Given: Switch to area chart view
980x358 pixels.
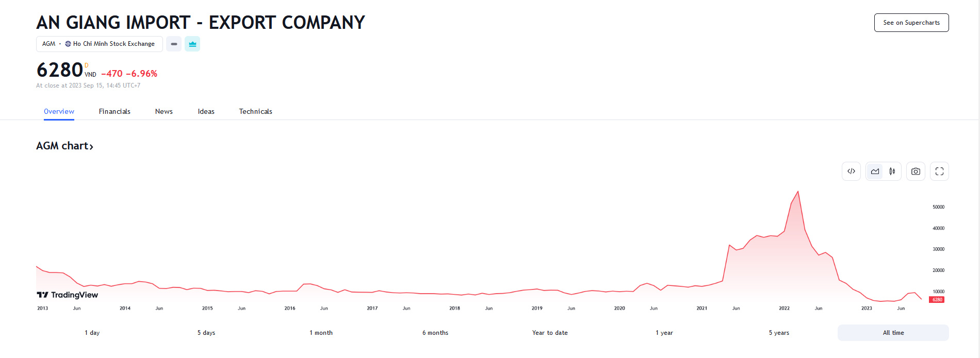Looking at the screenshot, I should [x=875, y=172].
